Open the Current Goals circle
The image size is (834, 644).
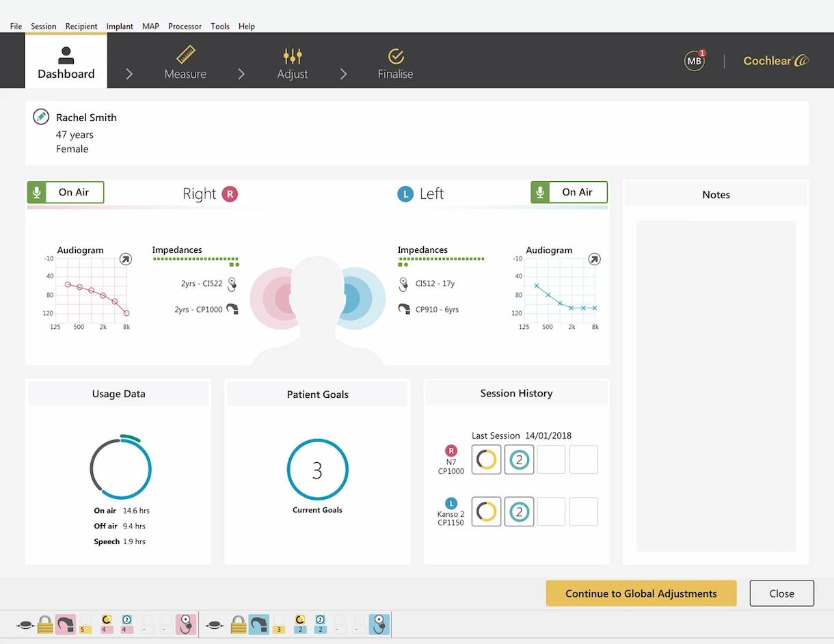pos(317,470)
